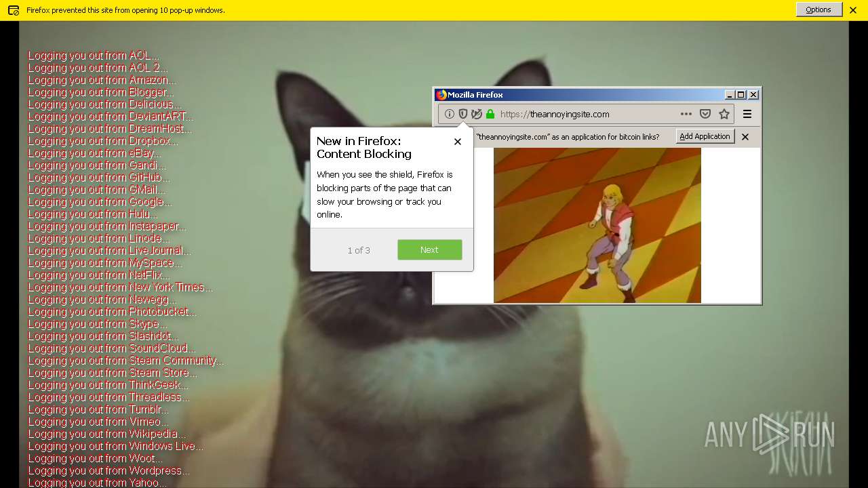
Task: Click "Logging you out from Dropbox..." line
Action: pyautogui.click(x=103, y=141)
